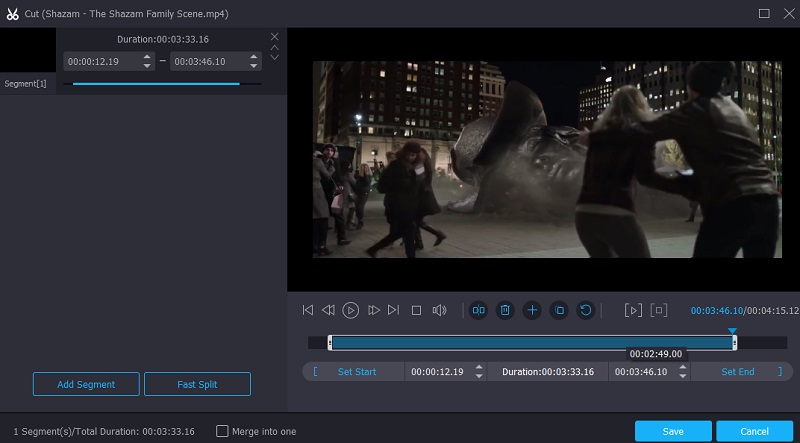Copy segment using duplicate icon
800x443 pixels.
559,310
